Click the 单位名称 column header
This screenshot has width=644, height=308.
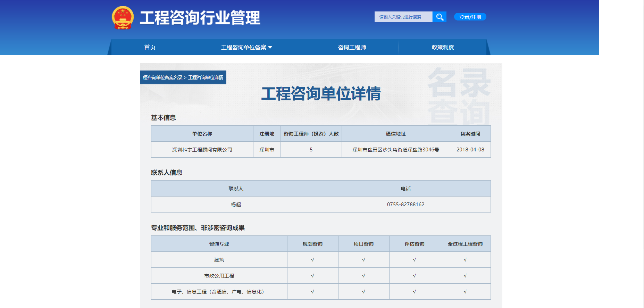[202, 134]
